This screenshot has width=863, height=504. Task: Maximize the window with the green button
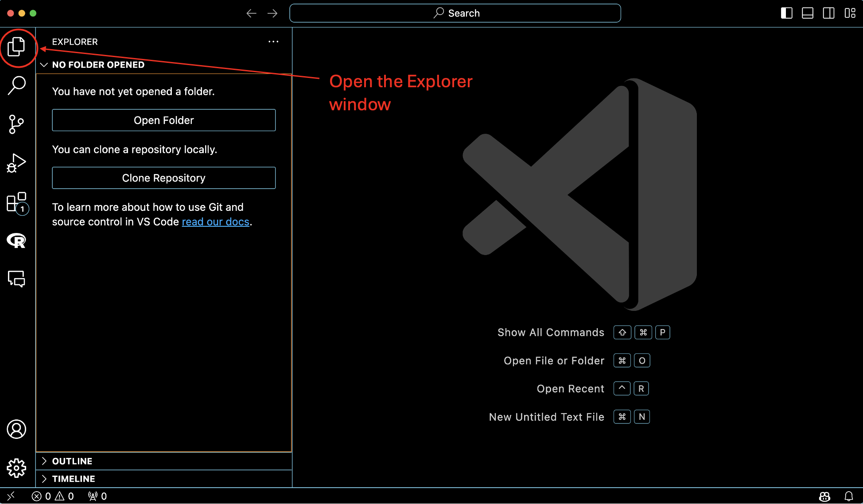(x=33, y=13)
